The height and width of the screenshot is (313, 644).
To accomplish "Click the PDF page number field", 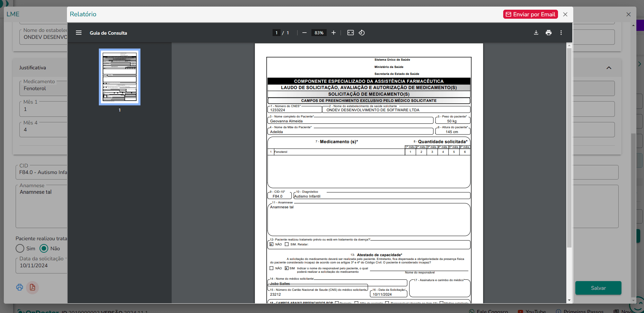I will [276, 33].
